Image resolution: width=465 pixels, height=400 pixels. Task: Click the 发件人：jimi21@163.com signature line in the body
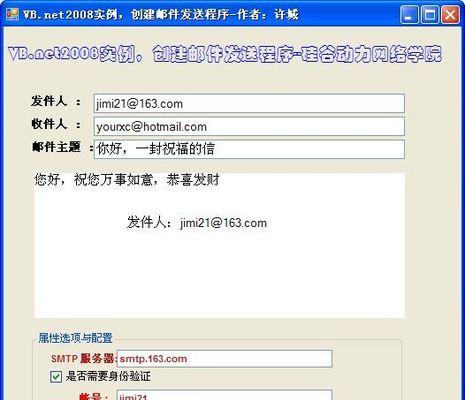(197, 223)
